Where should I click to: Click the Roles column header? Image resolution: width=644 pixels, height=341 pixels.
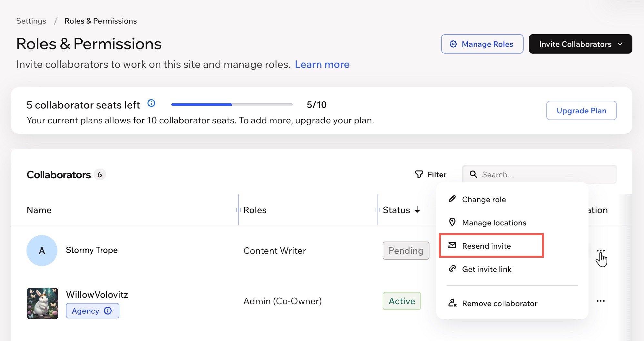coord(255,210)
